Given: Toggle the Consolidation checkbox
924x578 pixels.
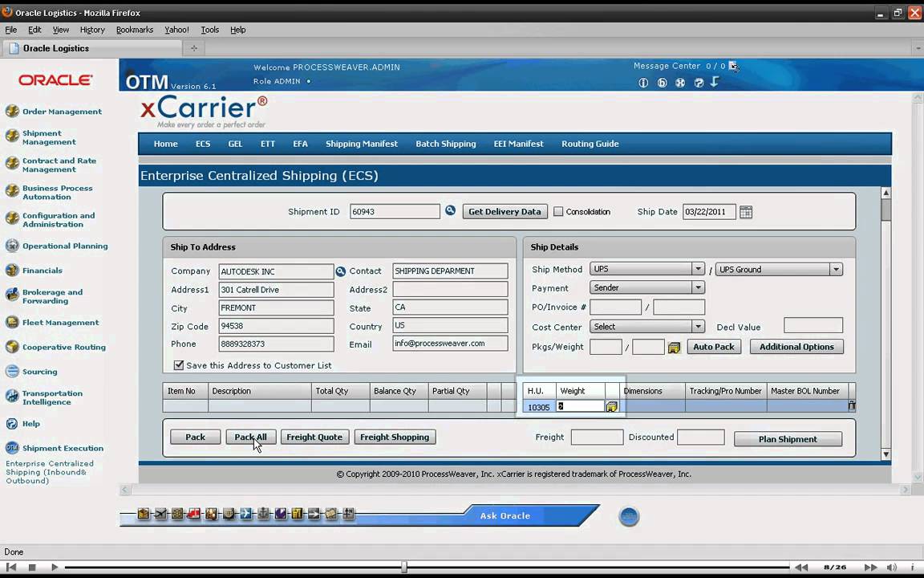Looking at the screenshot, I should tap(558, 211).
